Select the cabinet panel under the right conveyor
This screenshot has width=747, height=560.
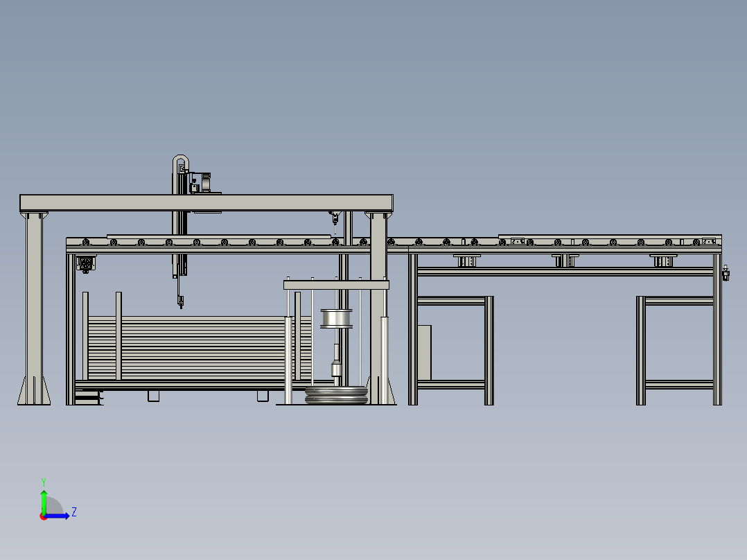click(425, 353)
